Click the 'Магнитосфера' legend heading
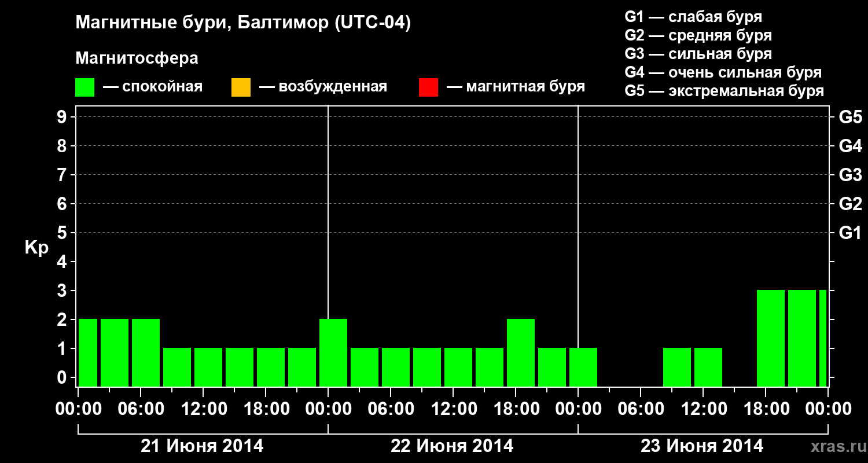The image size is (868, 463). pos(137,58)
